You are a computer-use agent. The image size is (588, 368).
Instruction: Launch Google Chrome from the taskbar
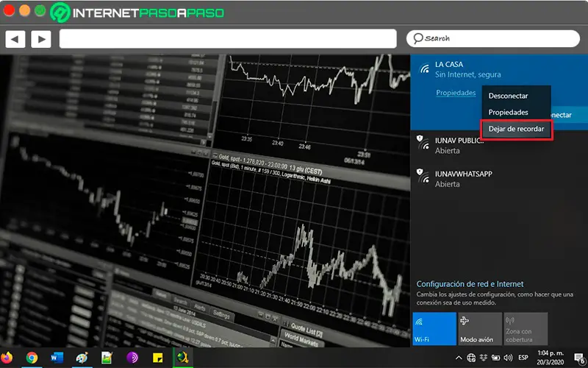click(32, 358)
